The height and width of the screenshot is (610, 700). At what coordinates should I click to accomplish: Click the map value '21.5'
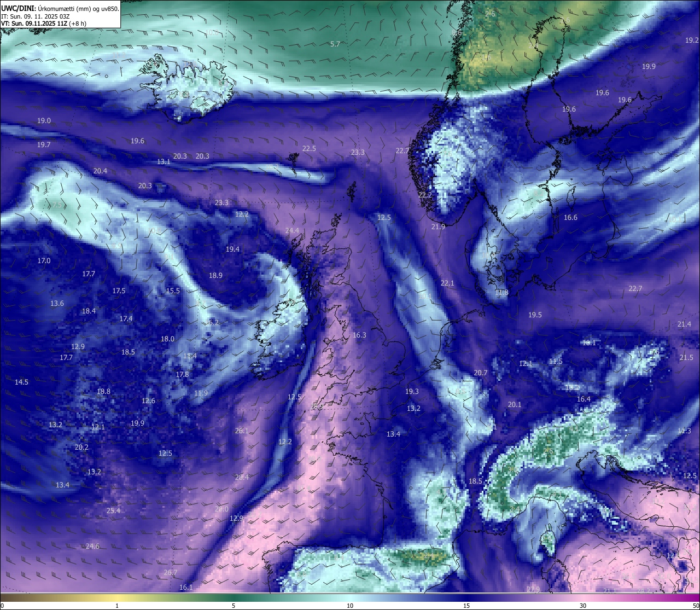coord(686,357)
